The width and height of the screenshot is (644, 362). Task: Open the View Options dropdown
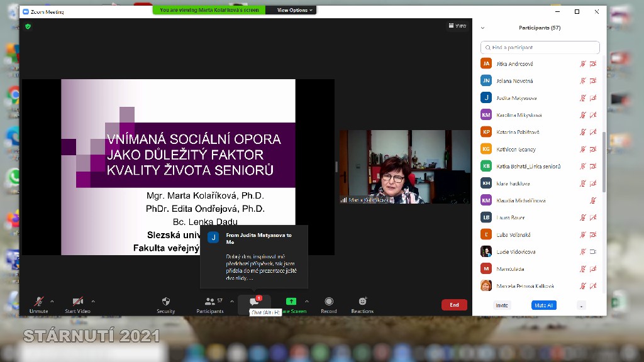[x=294, y=10]
